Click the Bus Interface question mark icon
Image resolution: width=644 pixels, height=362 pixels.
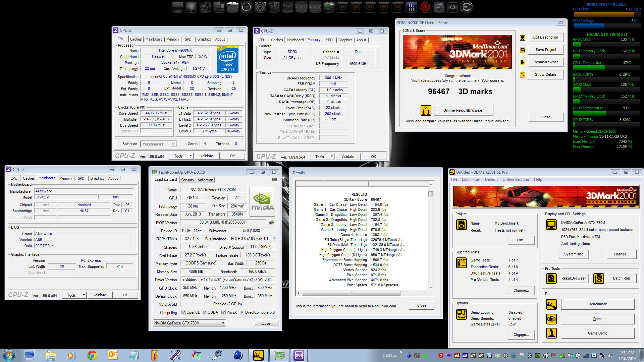pyautogui.click(x=274, y=239)
